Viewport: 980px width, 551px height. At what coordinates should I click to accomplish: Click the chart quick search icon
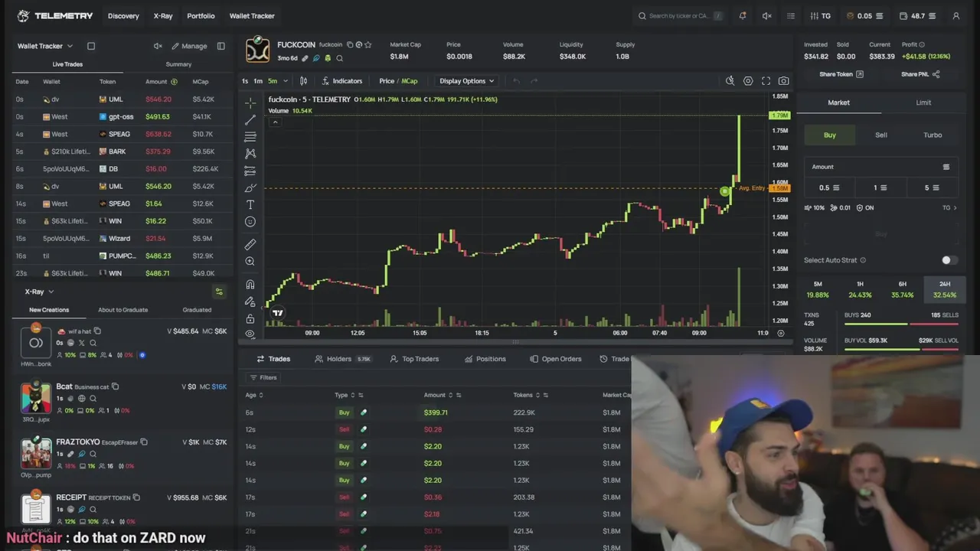click(730, 80)
